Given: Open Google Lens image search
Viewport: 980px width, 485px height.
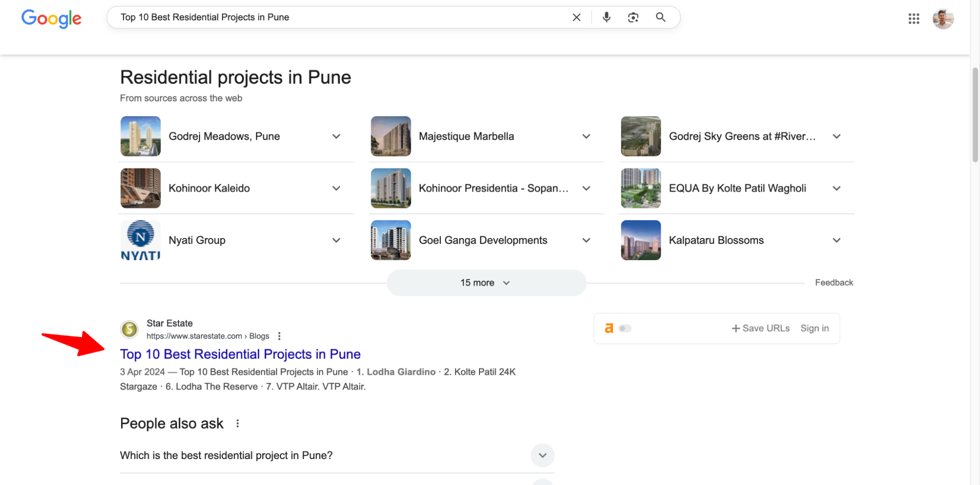Looking at the screenshot, I should 633,17.
